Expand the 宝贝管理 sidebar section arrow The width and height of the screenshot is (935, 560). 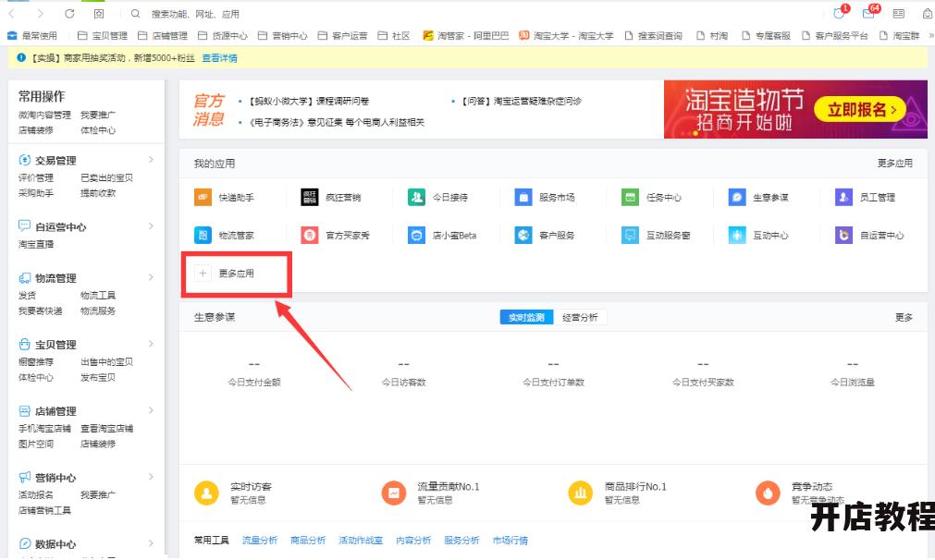151,344
